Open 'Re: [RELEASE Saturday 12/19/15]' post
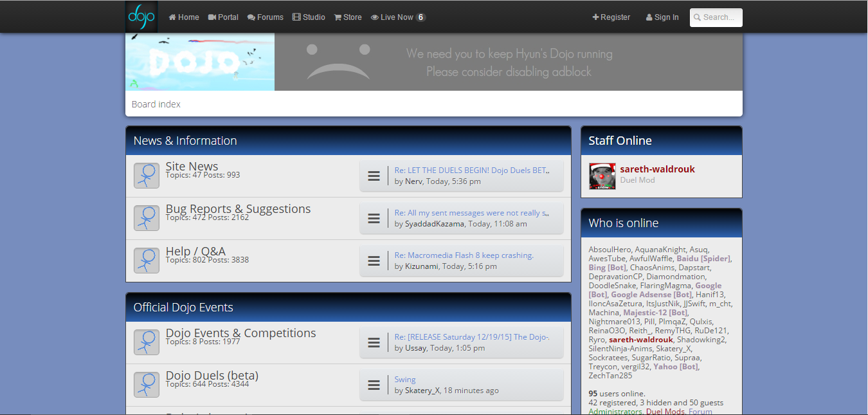The image size is (868, 415). (x=472, y=337)
